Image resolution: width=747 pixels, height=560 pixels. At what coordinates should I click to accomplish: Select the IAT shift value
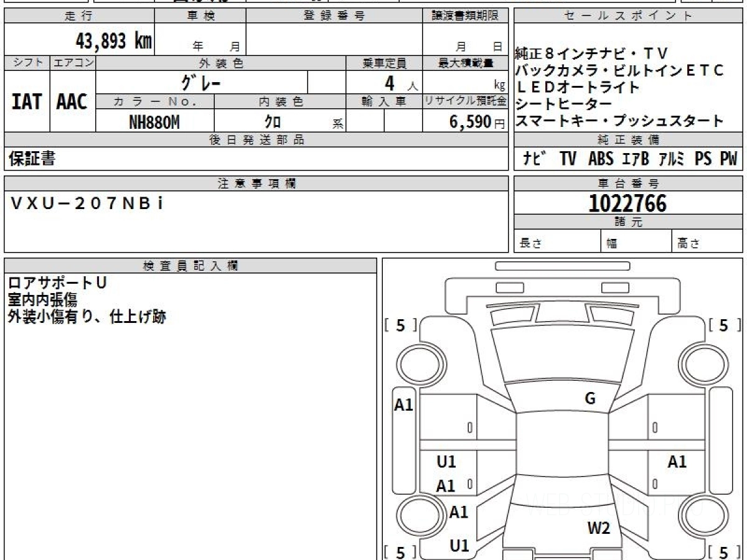click(x=27, y=102)
